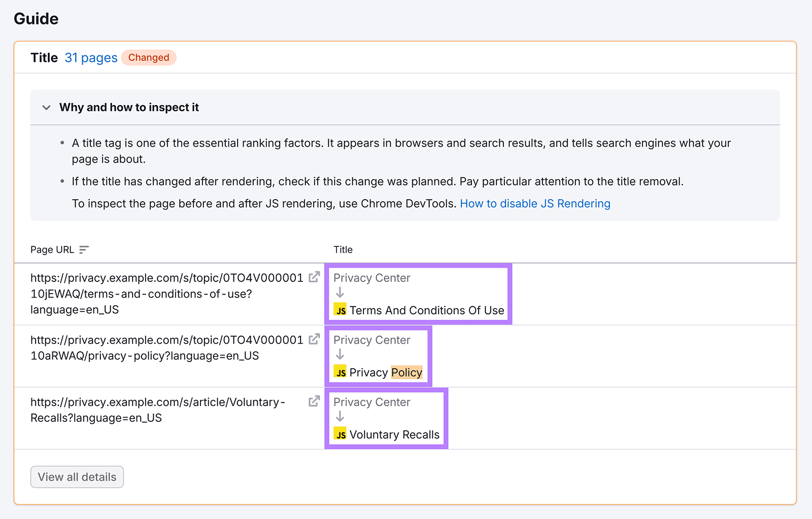This screenshot has width=812, height=519.
Task: Click the highlighted Policy text in Privacy Policy
Action: pos(407,372)
